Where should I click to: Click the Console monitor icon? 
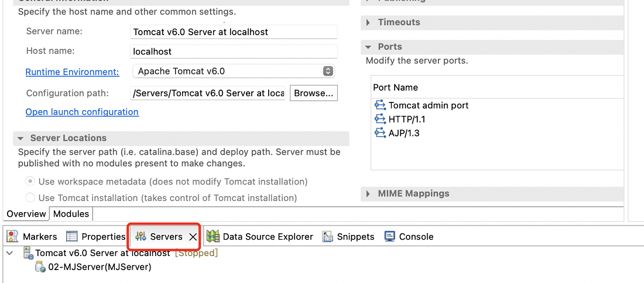(389, 236)
